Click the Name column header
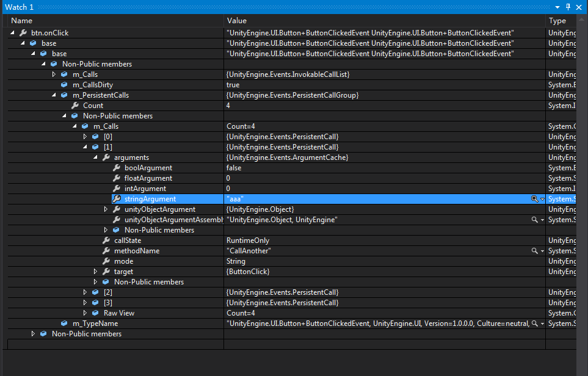Image resolution: width=588 pixels, height=376 pixels. (x=116, y=21)
